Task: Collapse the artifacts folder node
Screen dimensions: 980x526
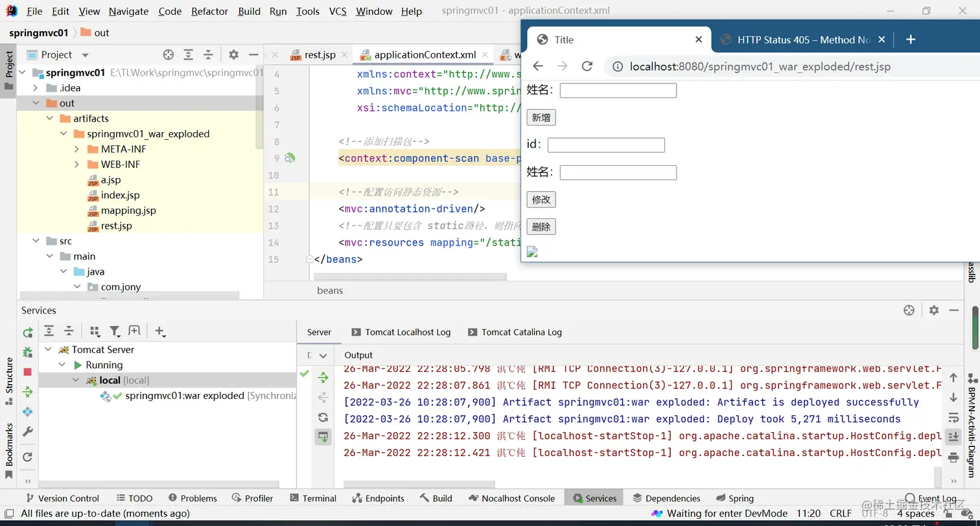Action: [x=50, y=119]
